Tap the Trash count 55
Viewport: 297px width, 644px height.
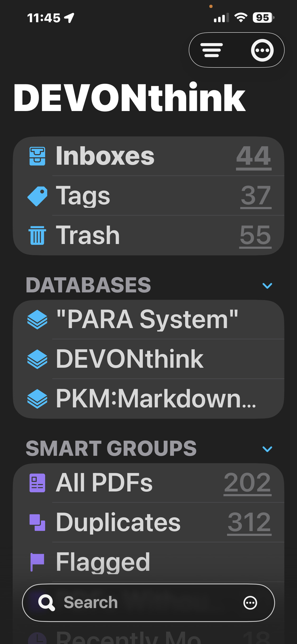pyautogui.click(x=255, y=235)
